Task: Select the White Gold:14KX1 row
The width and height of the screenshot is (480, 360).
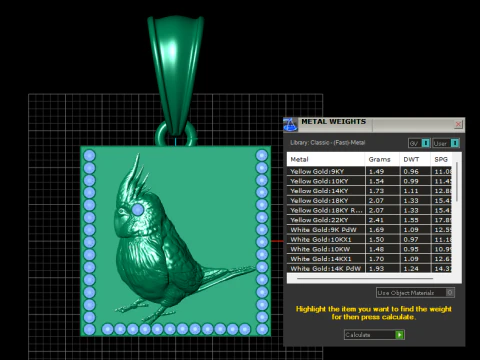Action: click(369, 259)
